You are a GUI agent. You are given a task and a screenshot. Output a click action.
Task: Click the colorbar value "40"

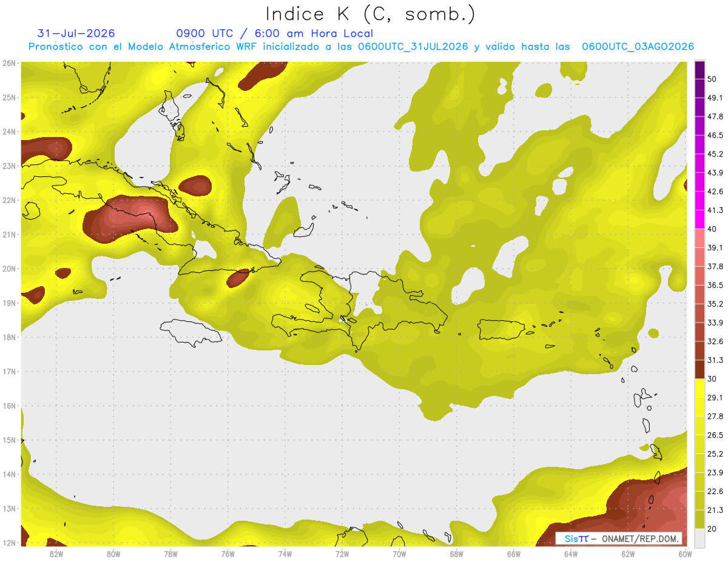pyautogui.click(x=713, y=229)
